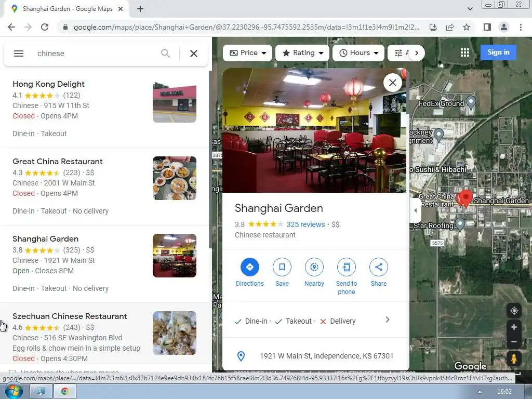Click the Hackney map marker pin
Viewport: 532px width, 399px height.
(x=438, y=136)
